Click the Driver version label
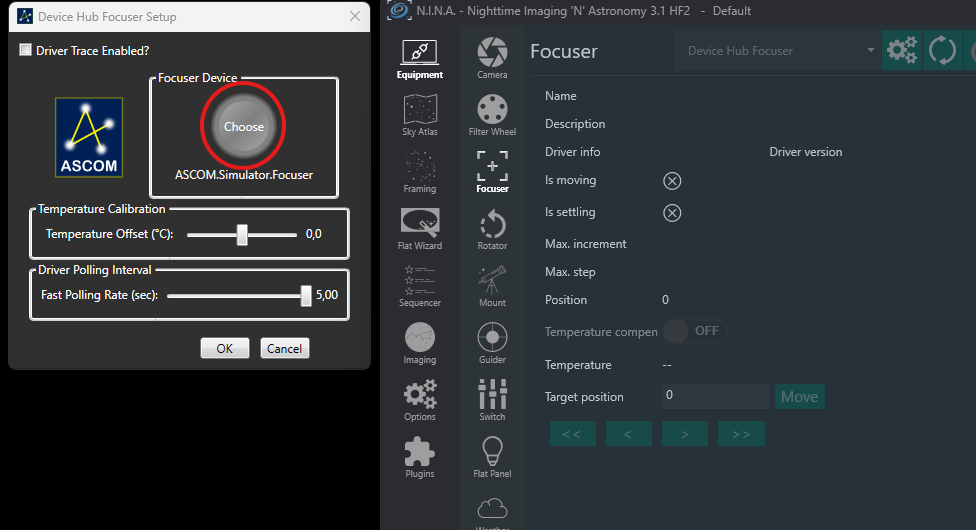Image resolution: width=976 pixels, height=530 pixels. point(805,152)
